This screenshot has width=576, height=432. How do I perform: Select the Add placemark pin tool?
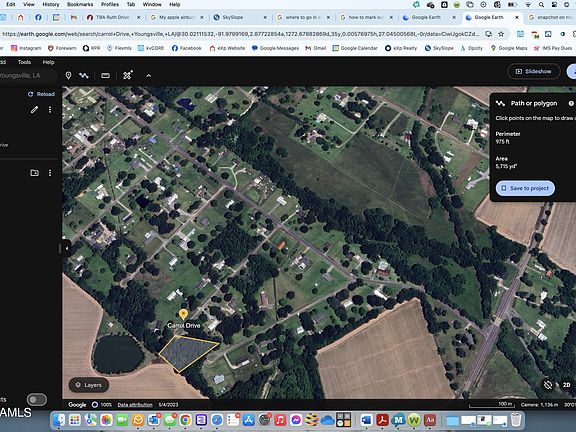pyautogui.click(x=68, y=76)
